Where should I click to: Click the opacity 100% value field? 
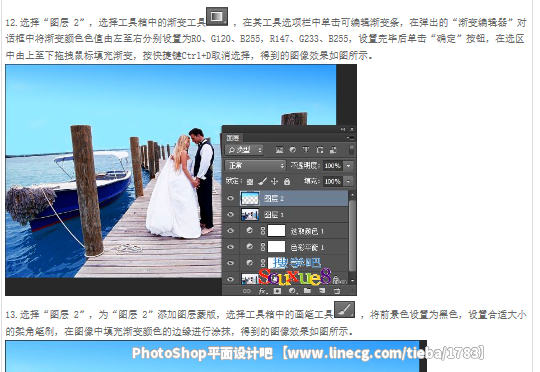click(x=333, y=166)
